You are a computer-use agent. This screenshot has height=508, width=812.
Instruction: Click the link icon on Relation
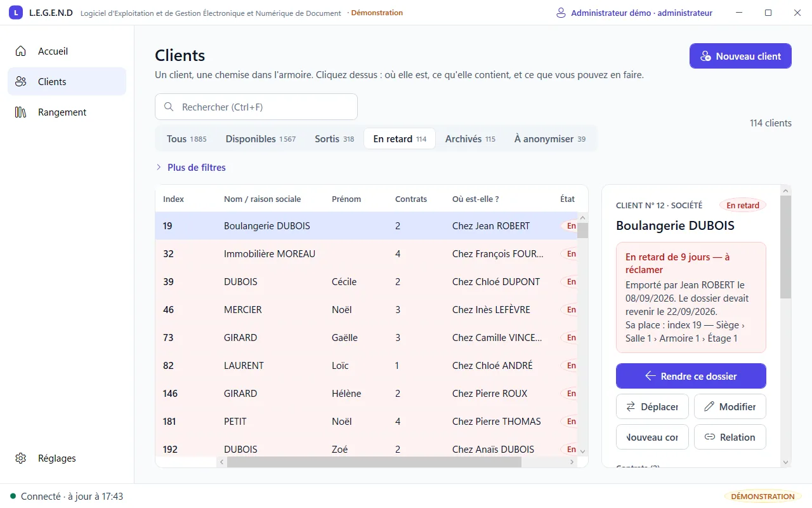[710, 437]
